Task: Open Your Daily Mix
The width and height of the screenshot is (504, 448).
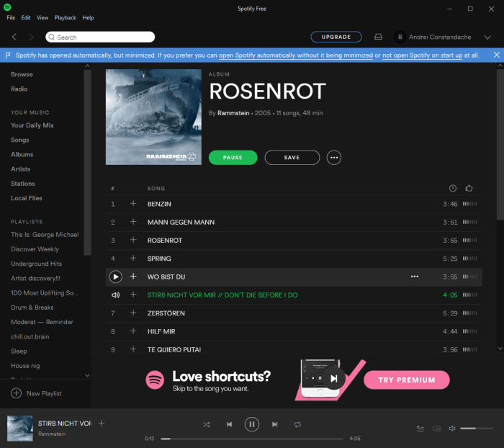Action: pos(32,125)
